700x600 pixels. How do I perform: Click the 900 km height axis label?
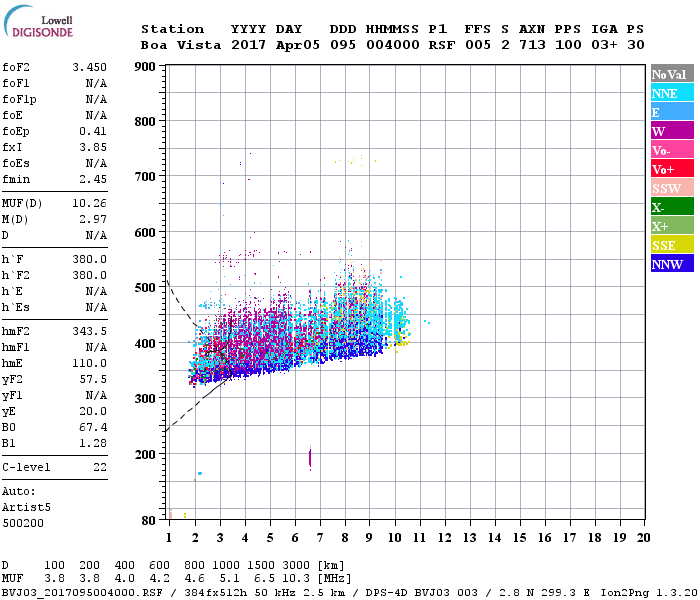(x=145, y=67)
